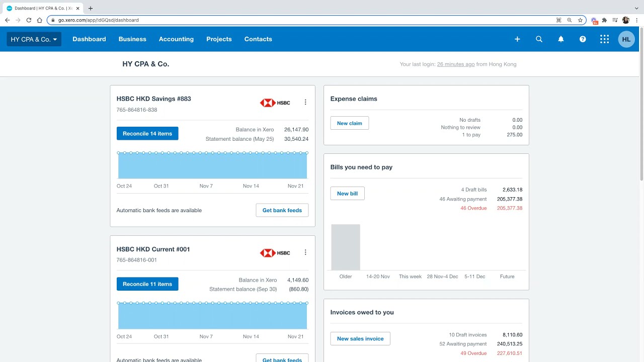This screenshot has height=362, width=644.
Task: Open the Chrome three-dot menu
Action: tap(636, 20)
